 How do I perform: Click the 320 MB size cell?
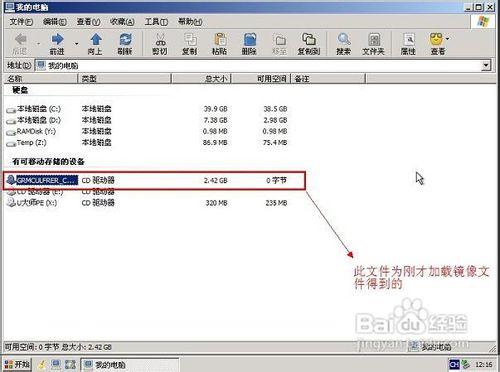pos(216,203)
